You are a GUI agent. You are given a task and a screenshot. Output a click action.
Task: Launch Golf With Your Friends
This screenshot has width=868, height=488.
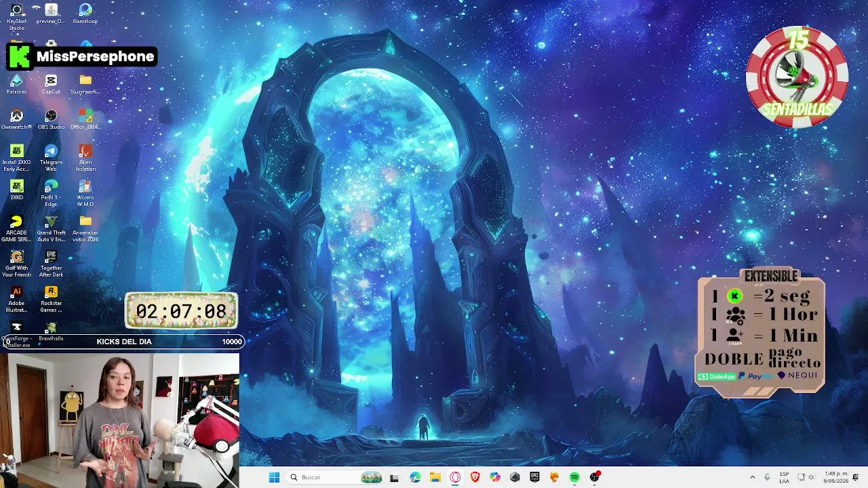pos(17,264)
